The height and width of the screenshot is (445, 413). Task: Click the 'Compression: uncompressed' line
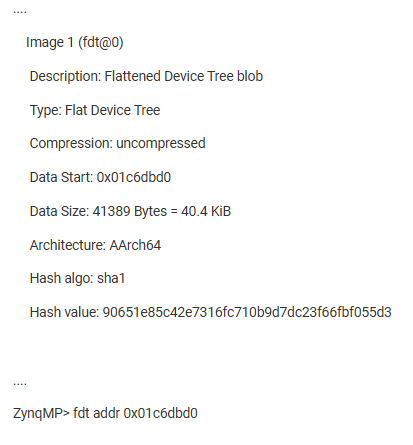tap(117, 143)
